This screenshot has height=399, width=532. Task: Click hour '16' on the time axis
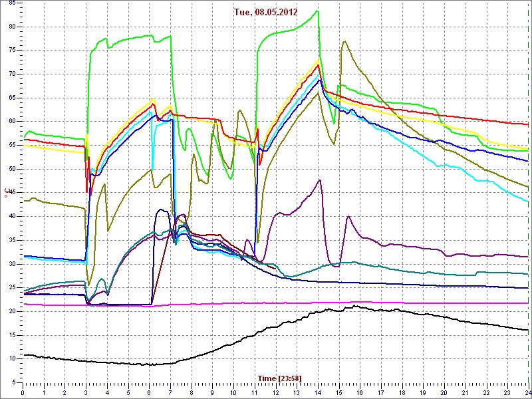coord(360,392)
